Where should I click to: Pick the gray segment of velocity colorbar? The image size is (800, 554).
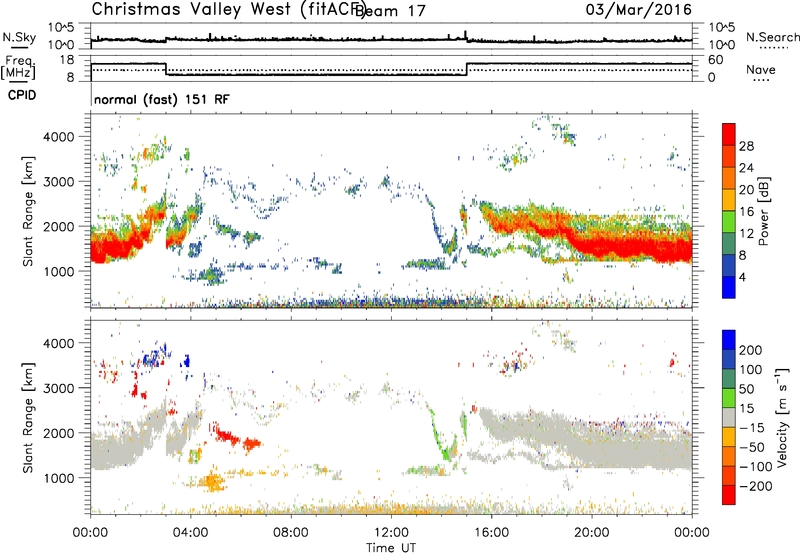[x=729, y=417]
